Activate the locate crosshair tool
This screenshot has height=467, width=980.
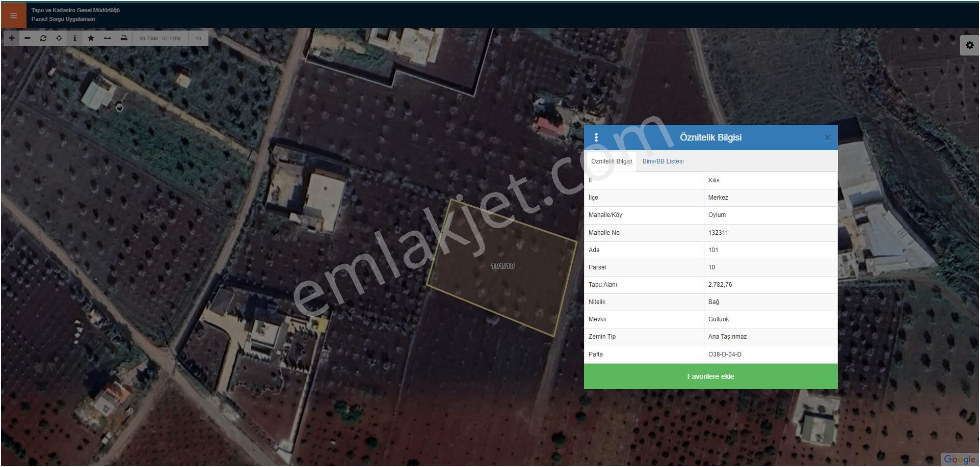[x=59, y=38]
